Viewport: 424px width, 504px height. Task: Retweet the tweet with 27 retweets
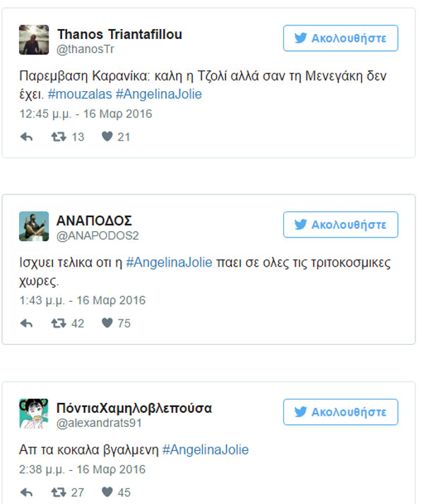click(59, 492)
